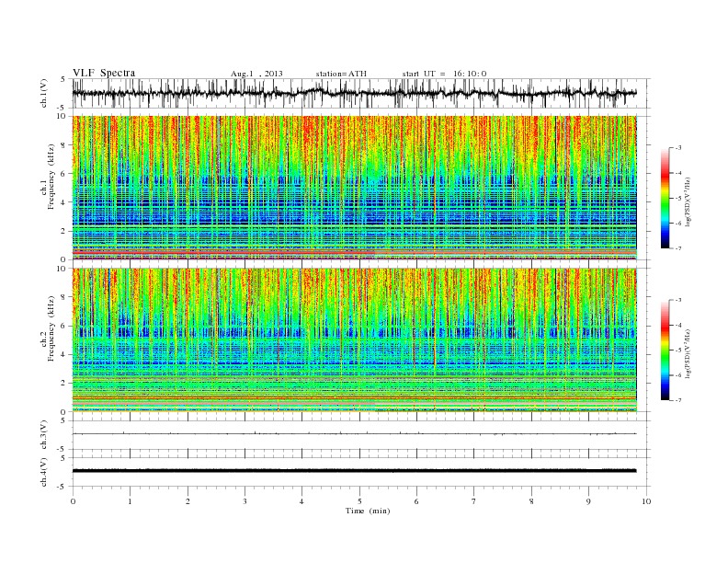Click time axis tick label "9"
The width and height of the screenshot is (728, 563).
[x=588, y=501]
